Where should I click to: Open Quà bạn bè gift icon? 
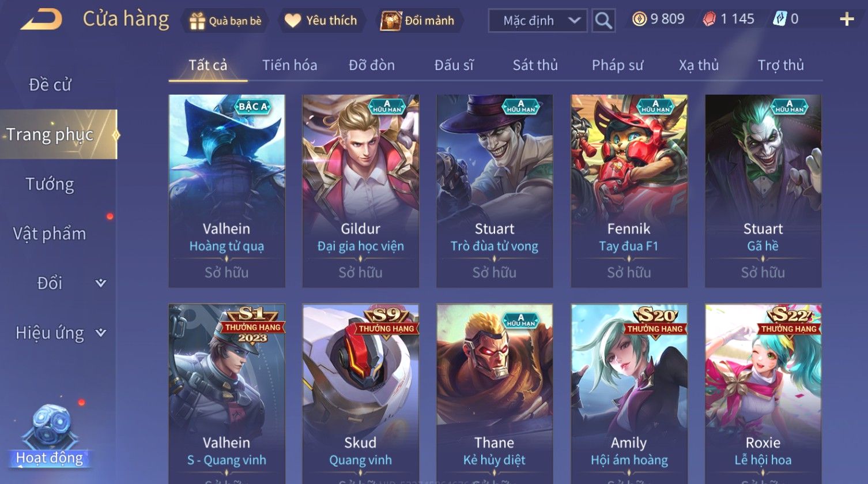click(198, 21)
